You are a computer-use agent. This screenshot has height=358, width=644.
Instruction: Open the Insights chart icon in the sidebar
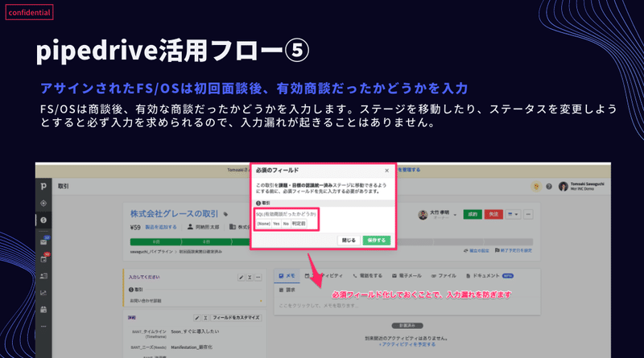(x=43, y=293)
